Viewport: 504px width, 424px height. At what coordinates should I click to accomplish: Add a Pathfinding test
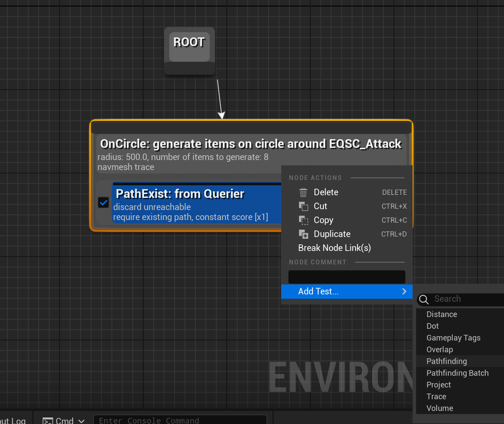coord(460,361)
